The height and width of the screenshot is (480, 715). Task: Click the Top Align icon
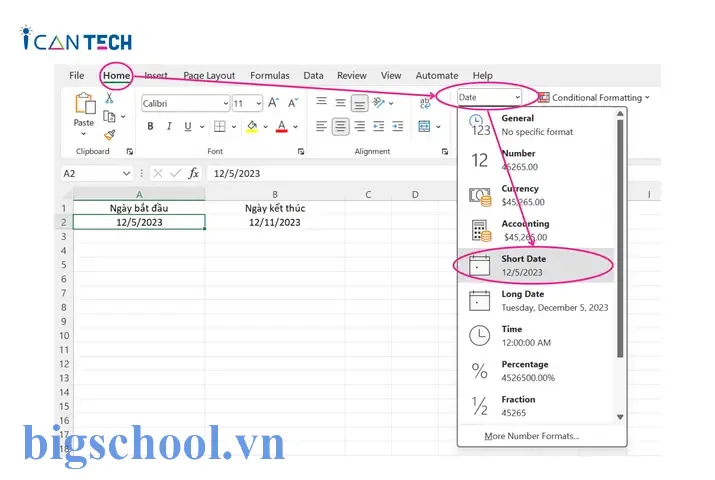click(321, 101)
